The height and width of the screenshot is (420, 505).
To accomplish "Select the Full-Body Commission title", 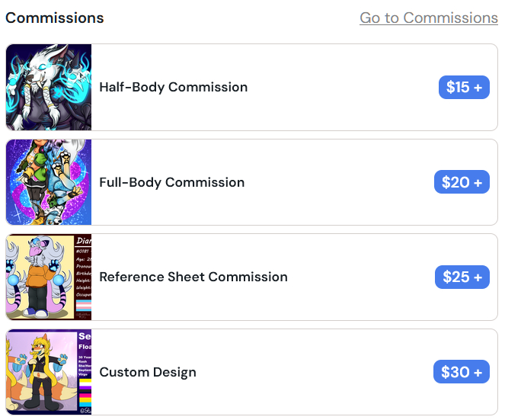I will click(171, 182).
